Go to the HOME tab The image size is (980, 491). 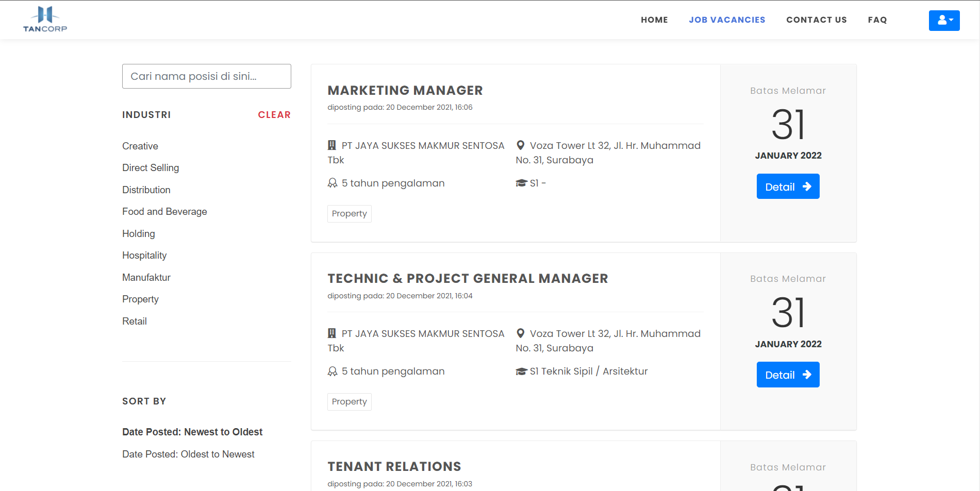pyautogui.click(x=654, y=20)
